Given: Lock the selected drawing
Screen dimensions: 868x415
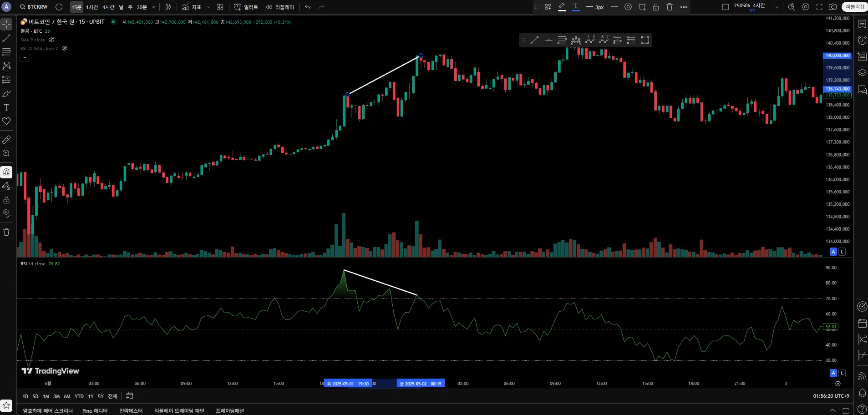Looking at the screenshot, I should coord(656,7).
